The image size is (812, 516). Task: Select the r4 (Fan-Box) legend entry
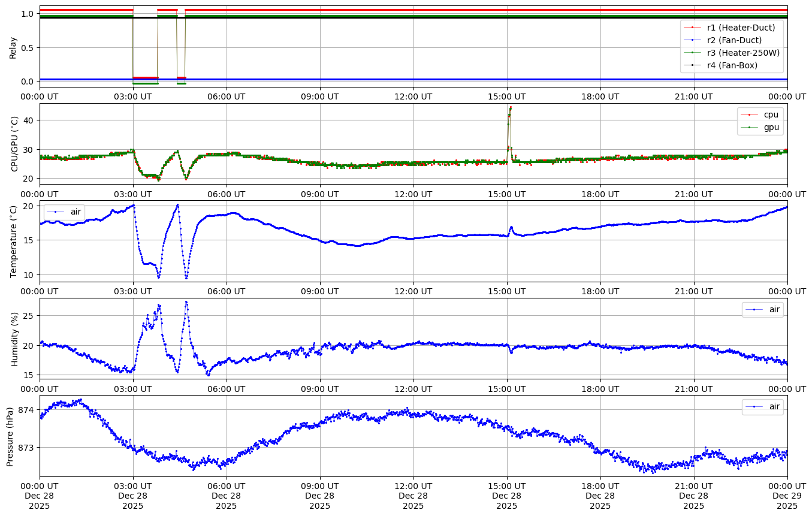[x=732, y=65]
